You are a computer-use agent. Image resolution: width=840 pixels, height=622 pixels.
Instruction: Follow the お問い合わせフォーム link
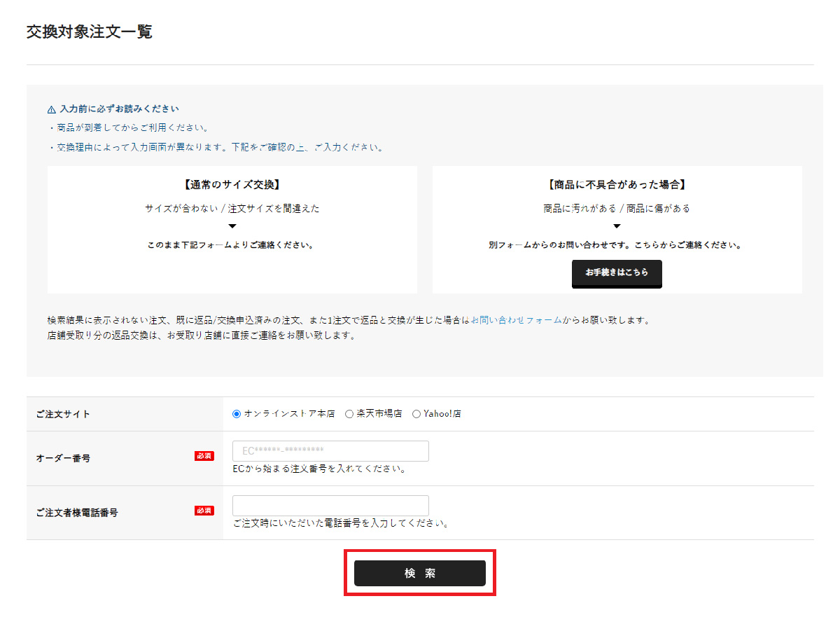point(516,320)
